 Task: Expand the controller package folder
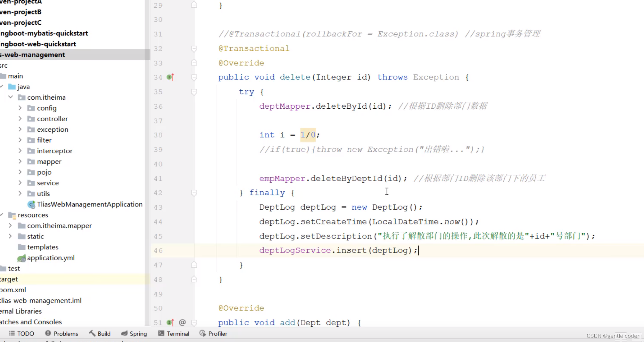coord(20,119)
